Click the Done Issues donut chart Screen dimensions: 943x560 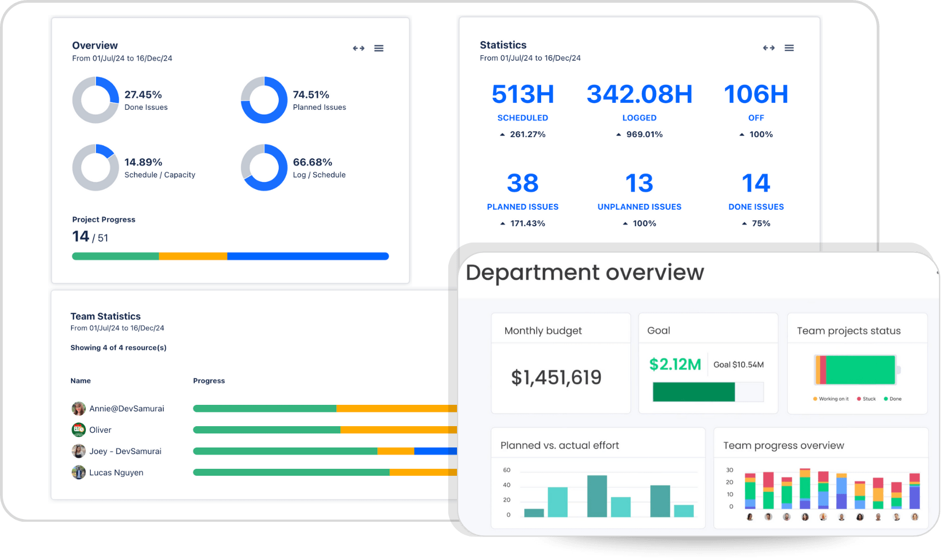[x=96, y=99]
